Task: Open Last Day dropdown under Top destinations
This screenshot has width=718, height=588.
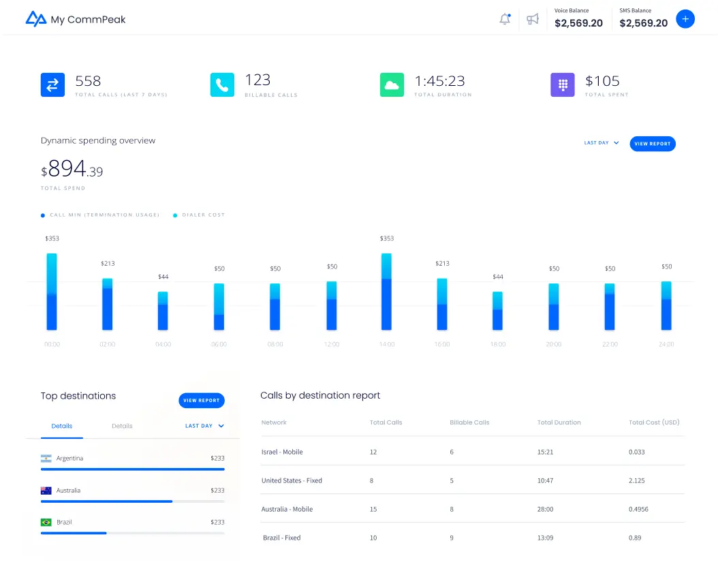Action: coord(204,426)
